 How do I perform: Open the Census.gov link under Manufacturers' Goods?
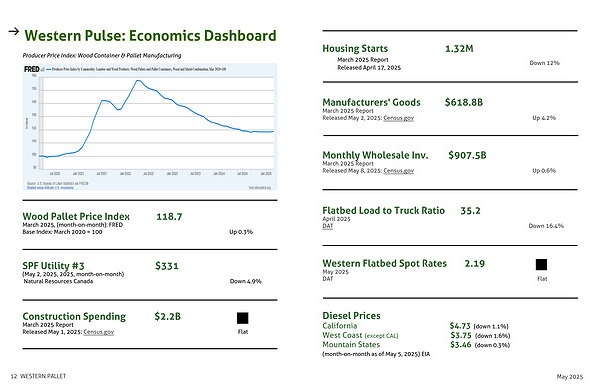pos(399,118)
